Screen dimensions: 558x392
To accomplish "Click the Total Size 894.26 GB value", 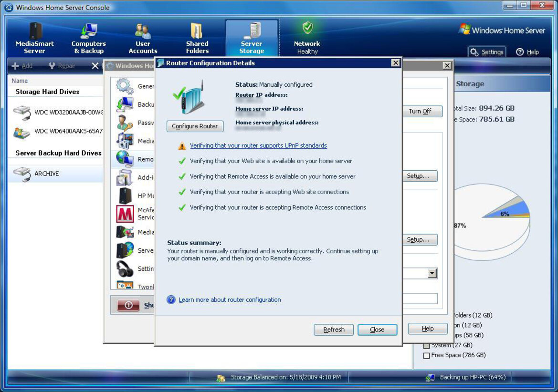I will pos(496,108).
